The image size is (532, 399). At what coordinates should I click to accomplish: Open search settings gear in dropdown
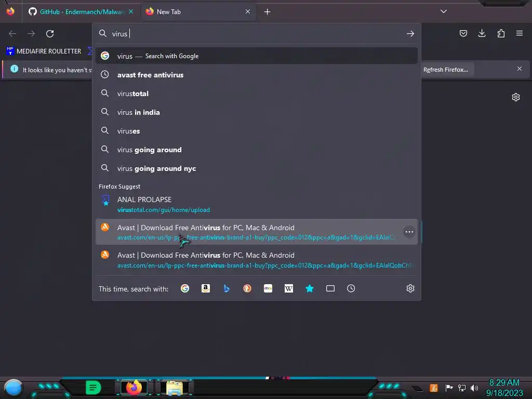(410, 288)
